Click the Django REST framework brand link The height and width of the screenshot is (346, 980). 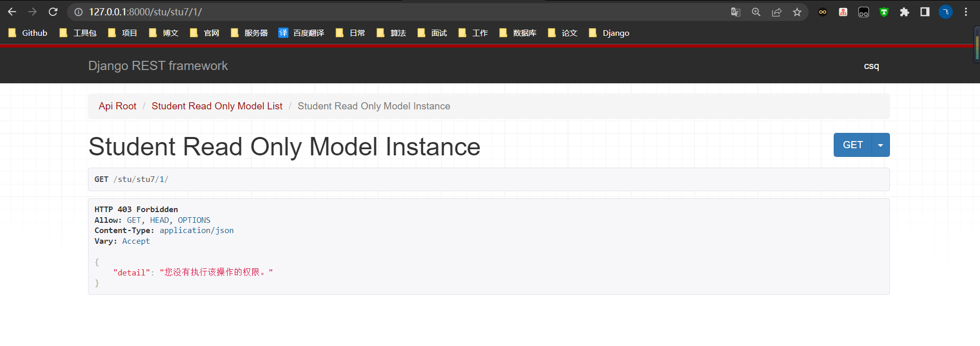tap(158, 66)
